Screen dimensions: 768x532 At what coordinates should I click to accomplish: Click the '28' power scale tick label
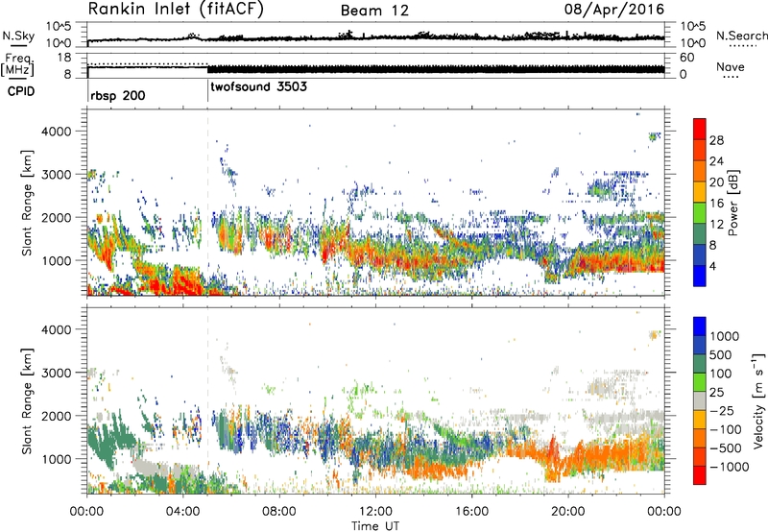(x=716, y=140)
